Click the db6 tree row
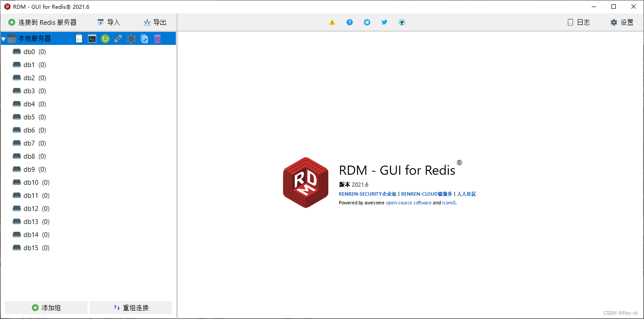Viewport: 644px width, 319px height. [88, 130]
